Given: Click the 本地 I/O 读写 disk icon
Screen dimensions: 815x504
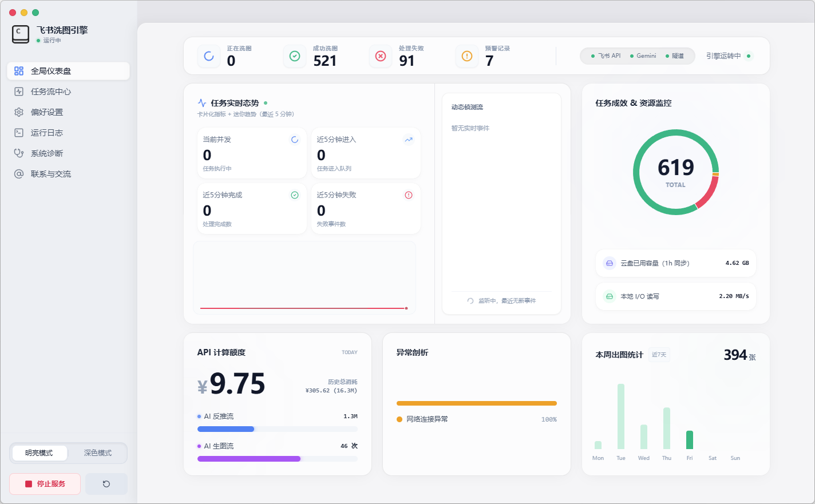Looking at the screenshot, I should pyautogui.click(x=610, y=296).
